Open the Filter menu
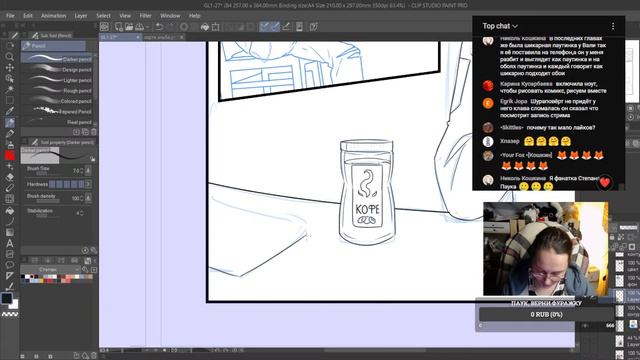Image resolution: width=640 pixels, height=360 pixels. coord(145,16)
